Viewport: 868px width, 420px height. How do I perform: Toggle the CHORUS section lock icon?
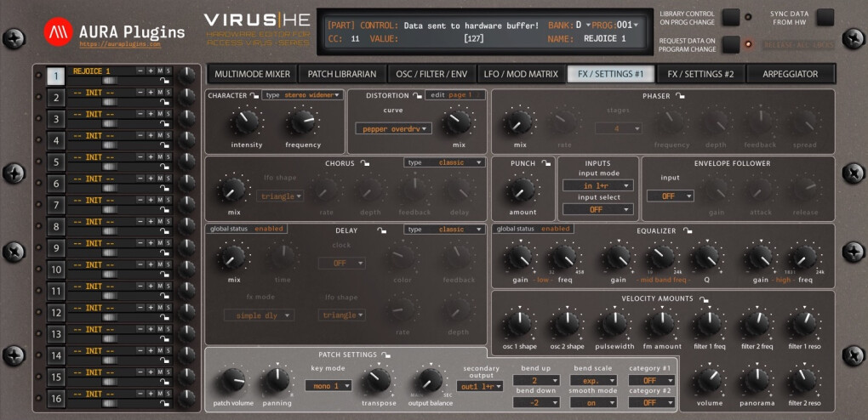(365, 163)
